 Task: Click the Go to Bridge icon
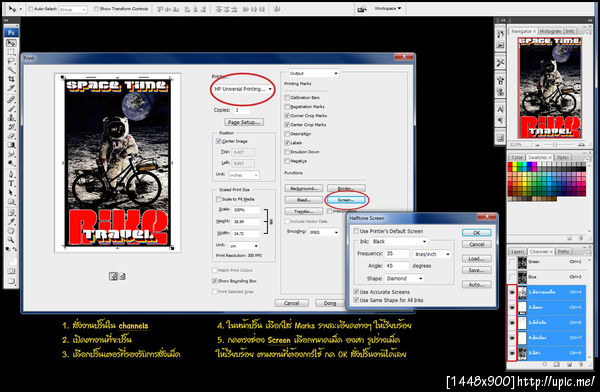tap(362, 9)
